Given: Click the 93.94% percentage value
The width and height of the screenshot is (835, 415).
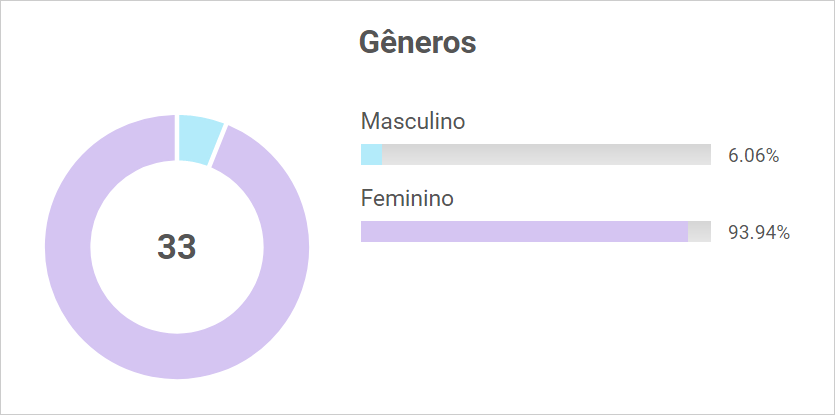Looking at the screenshot, I should click(759, 233).
